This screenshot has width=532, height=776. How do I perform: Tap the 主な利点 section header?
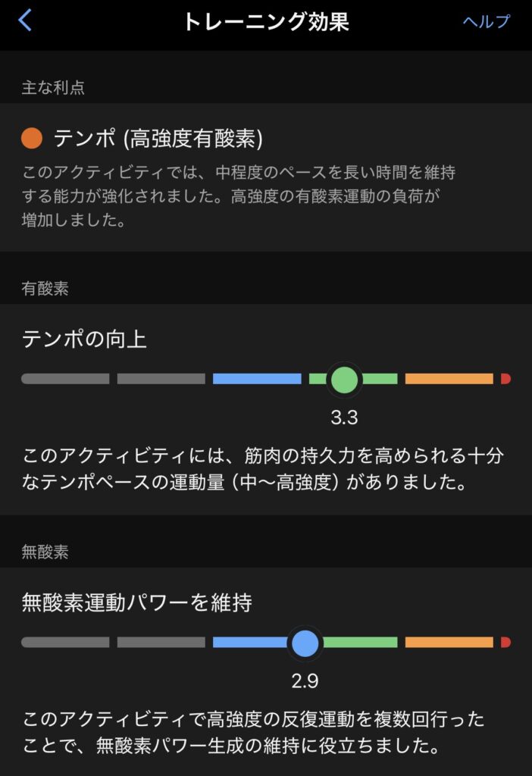click(x=52, y=88)
